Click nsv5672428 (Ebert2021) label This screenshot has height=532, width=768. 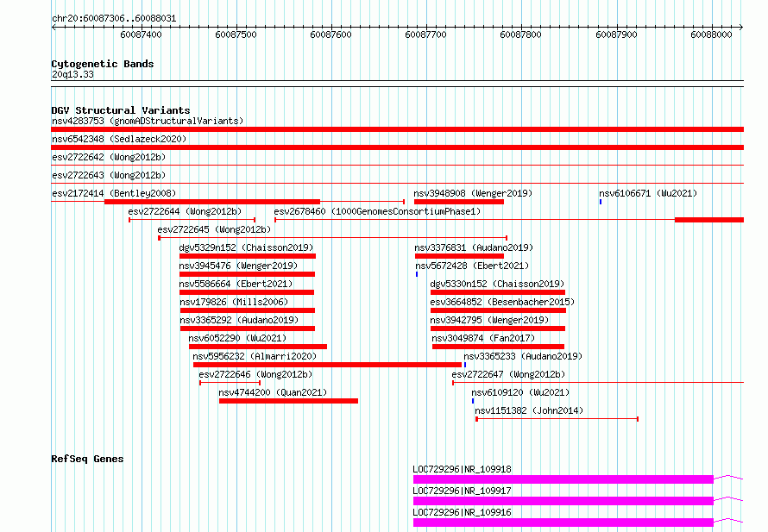pyautogui.click(x=472, y=266)
